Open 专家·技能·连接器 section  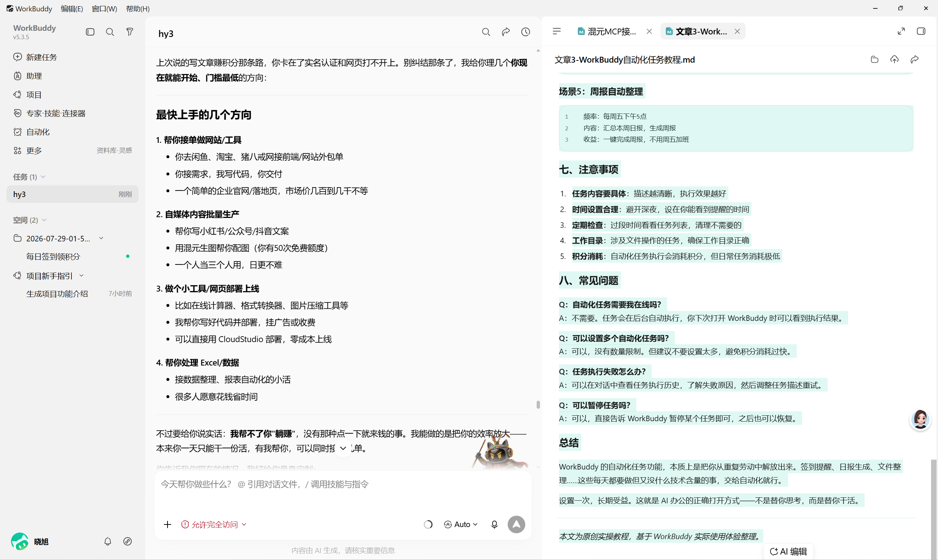(72, 113)
